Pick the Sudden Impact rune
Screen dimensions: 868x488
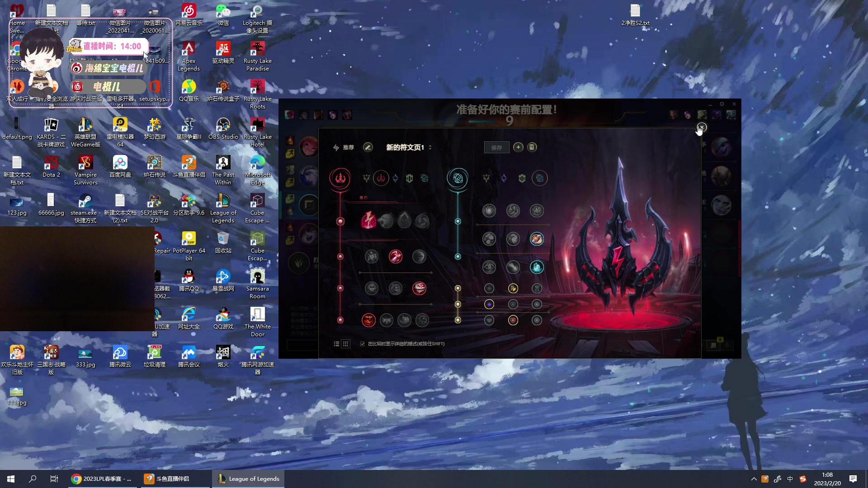pos(419,257)
